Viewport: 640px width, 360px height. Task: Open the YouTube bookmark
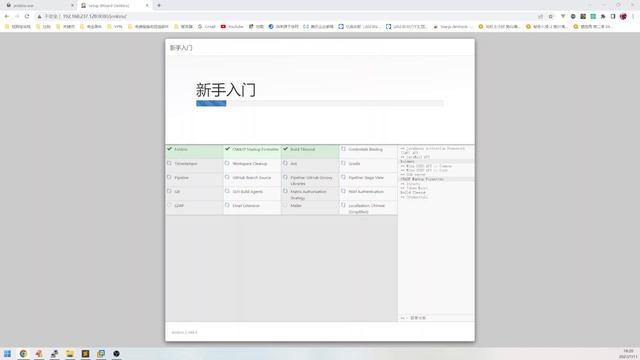(232, 27)
